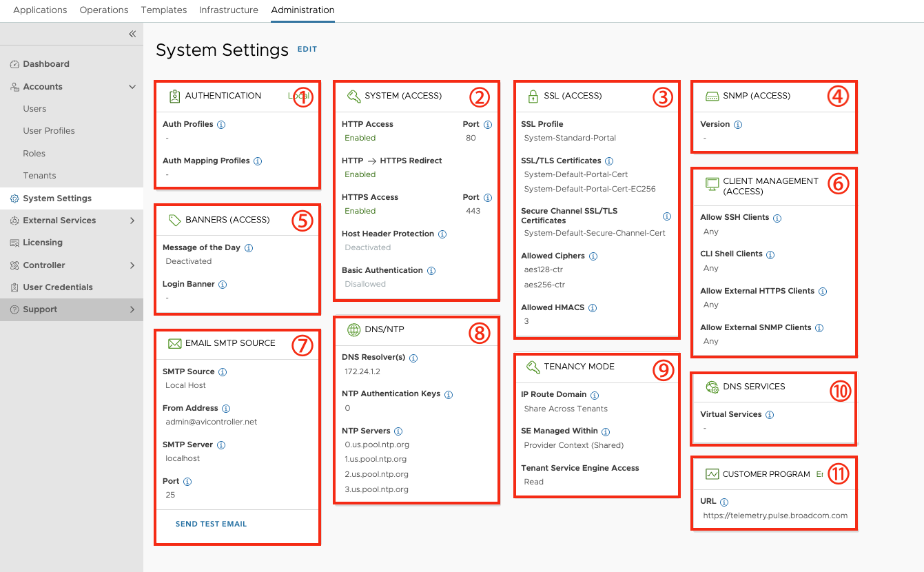Click the SNMP (Access) device icon
Viewport: 924px width, 572px height.
pos(712,96)
